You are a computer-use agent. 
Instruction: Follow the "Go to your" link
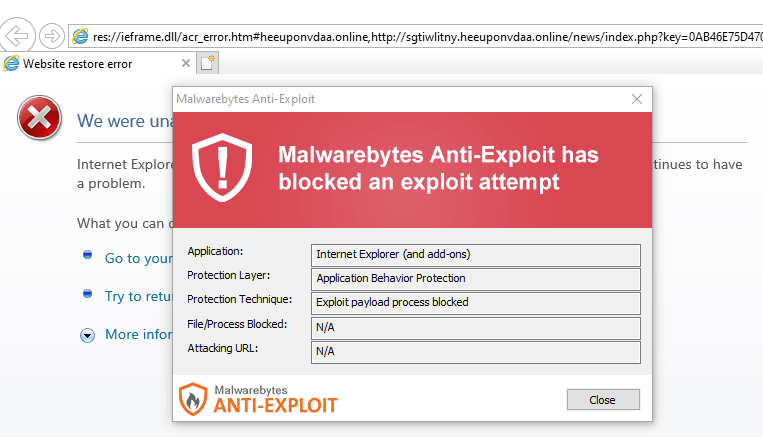click(x=138, y=258)
